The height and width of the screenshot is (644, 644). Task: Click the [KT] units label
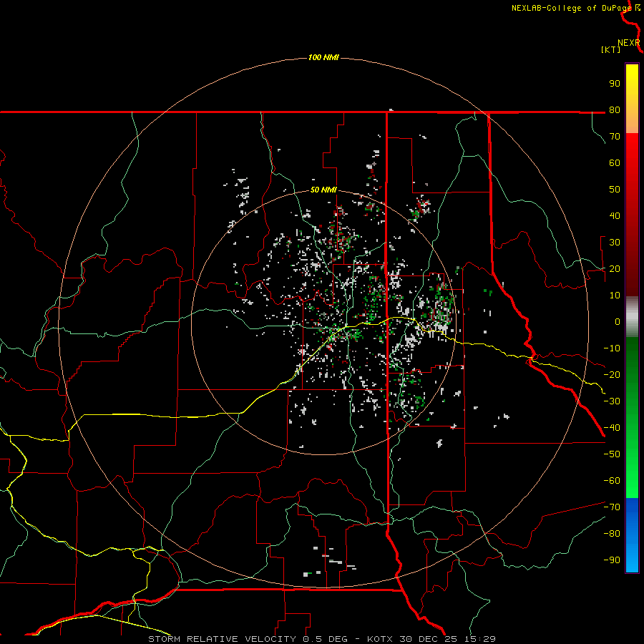(610, 49)
